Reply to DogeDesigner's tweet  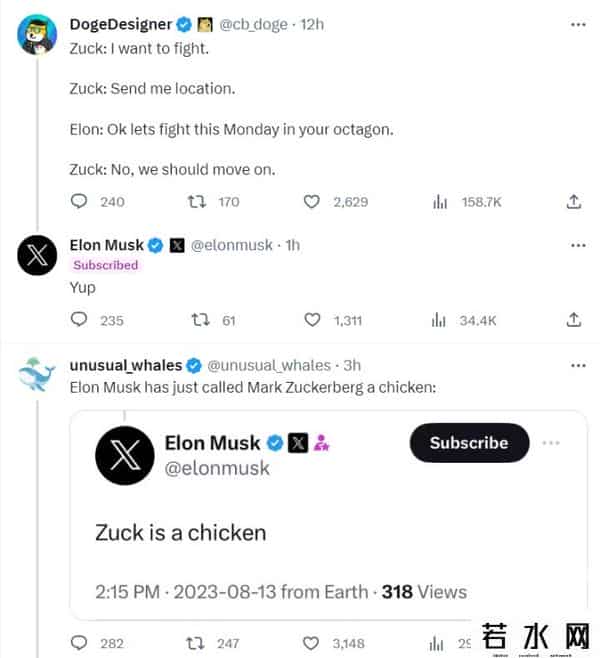[80, 202]
